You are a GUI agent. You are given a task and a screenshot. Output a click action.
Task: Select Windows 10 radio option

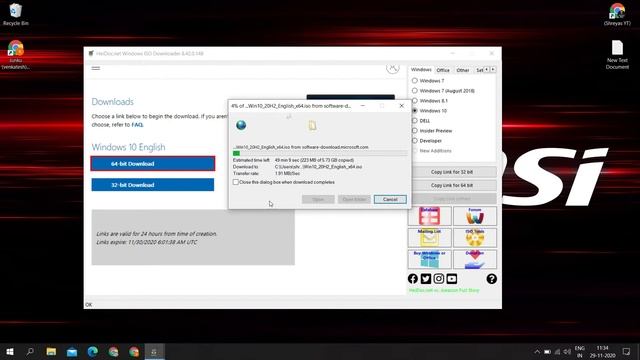pos(429,111)
